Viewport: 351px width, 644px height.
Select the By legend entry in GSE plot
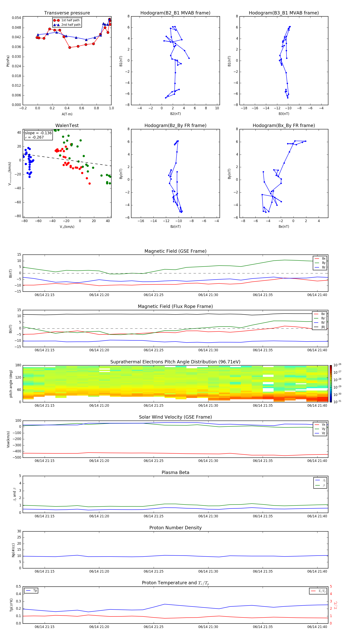[x=320, y=263]
